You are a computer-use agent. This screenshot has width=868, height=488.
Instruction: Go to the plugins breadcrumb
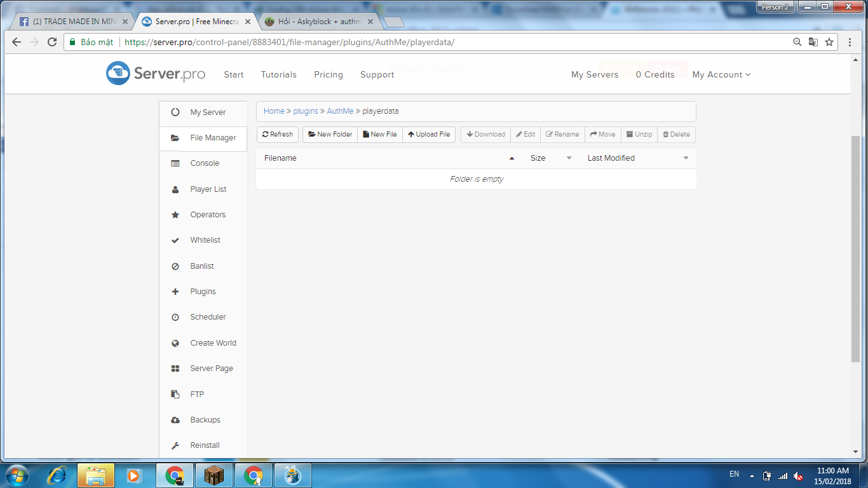306,111
